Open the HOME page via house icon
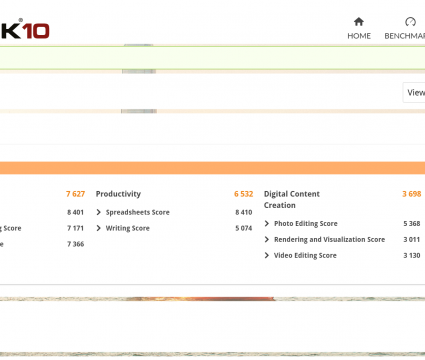Screen dimensions: 425x360 click(x=359, y=22)
